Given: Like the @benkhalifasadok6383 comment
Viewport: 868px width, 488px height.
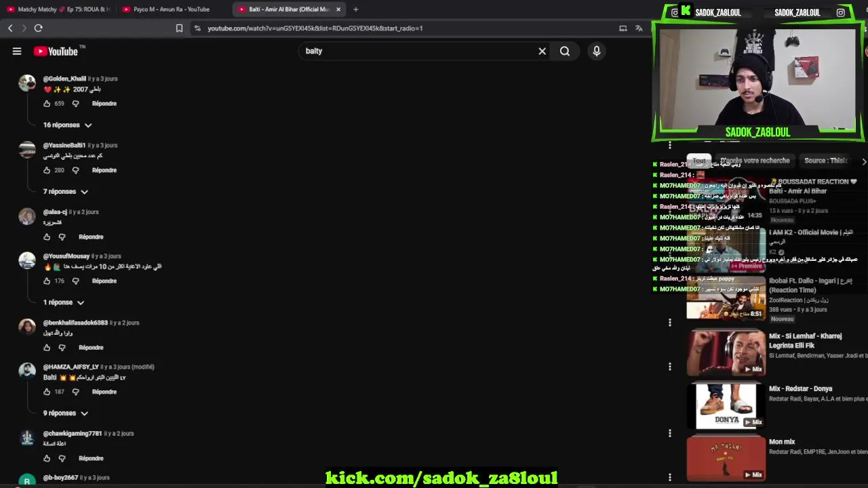Looking at the screenshot, I should 47,348.
